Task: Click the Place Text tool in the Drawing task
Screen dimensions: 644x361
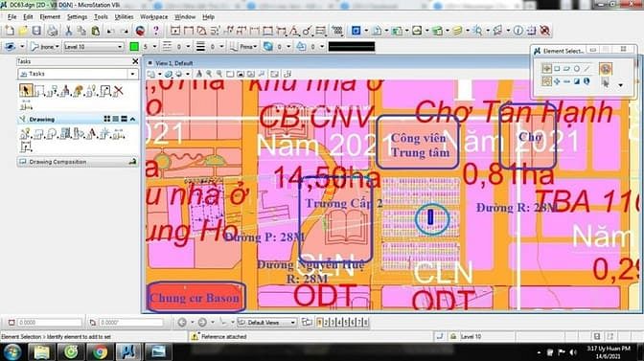Action: pos(92,134)
